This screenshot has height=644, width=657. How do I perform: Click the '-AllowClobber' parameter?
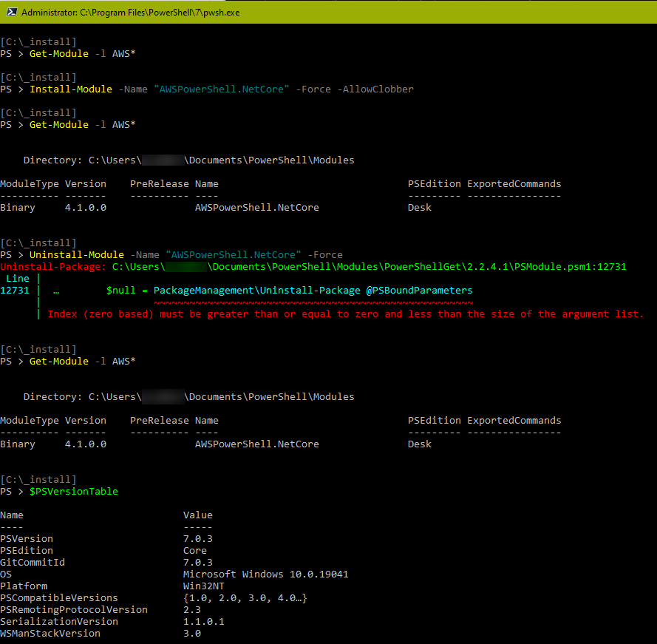375,89
